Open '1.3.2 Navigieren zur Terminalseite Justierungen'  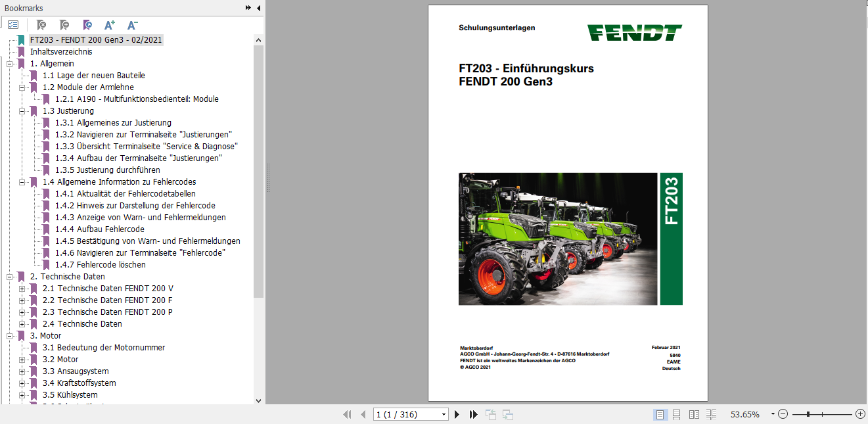point(143,135)
